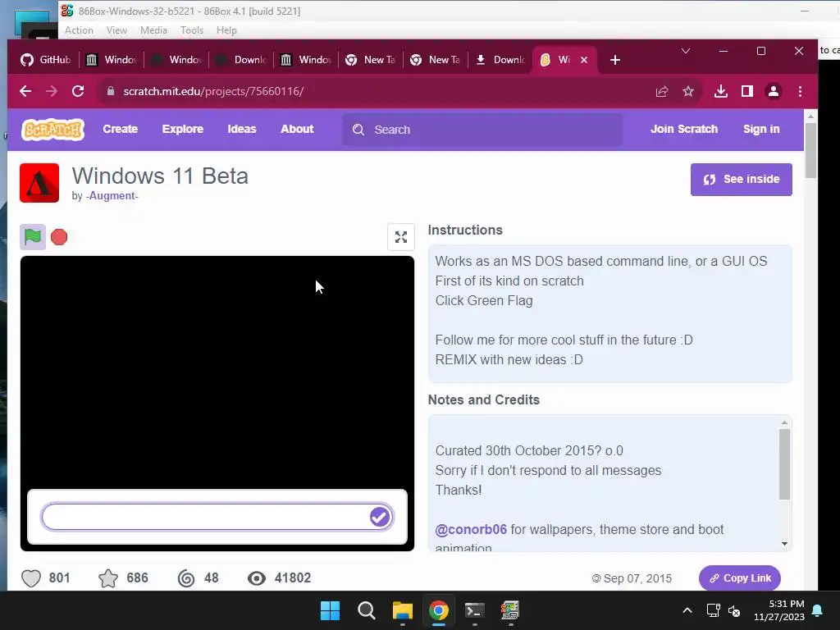View remixes via the spiral icon

point(186,578)
